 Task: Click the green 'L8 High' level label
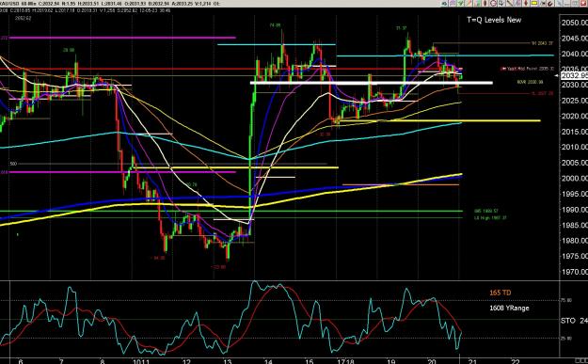pyautogui.click(x=490, y=217)
